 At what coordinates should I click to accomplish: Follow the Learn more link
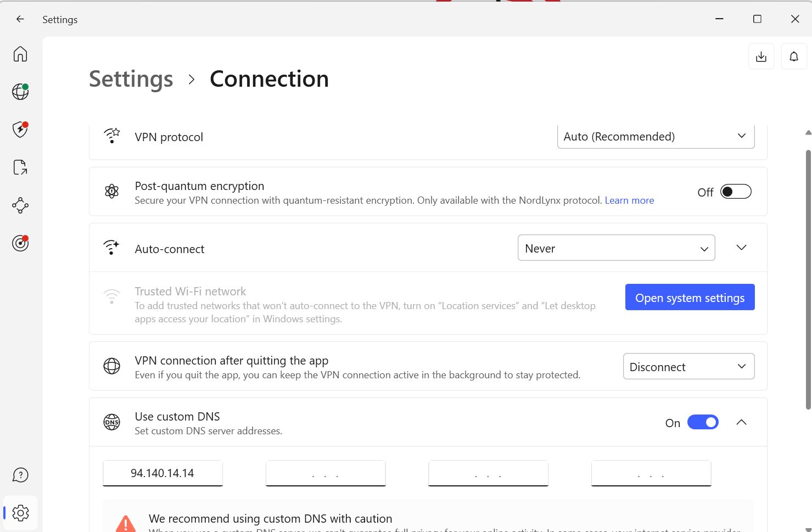[629, 200]
